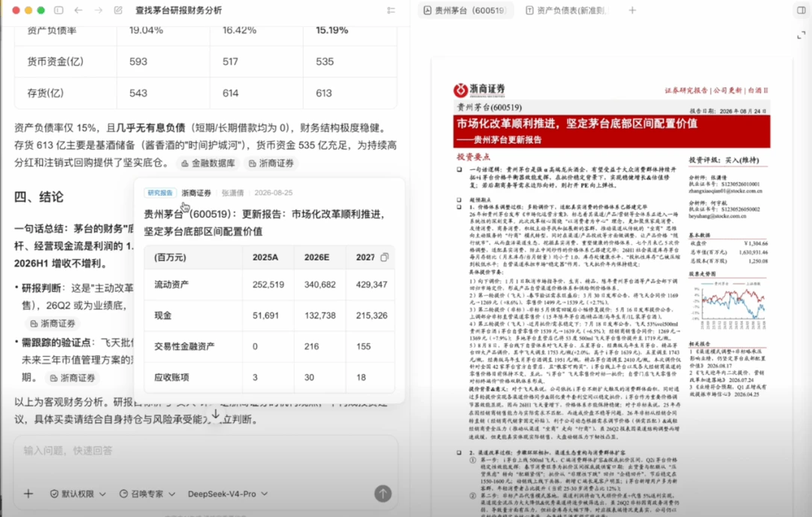
Task: Add a new tab with the plus button
Action: click(632, 11)
